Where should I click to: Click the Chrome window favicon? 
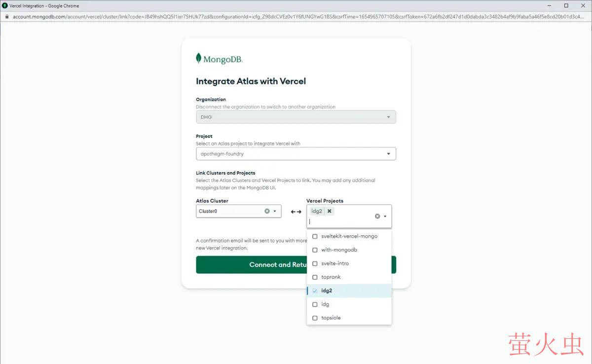coord(5,5)
